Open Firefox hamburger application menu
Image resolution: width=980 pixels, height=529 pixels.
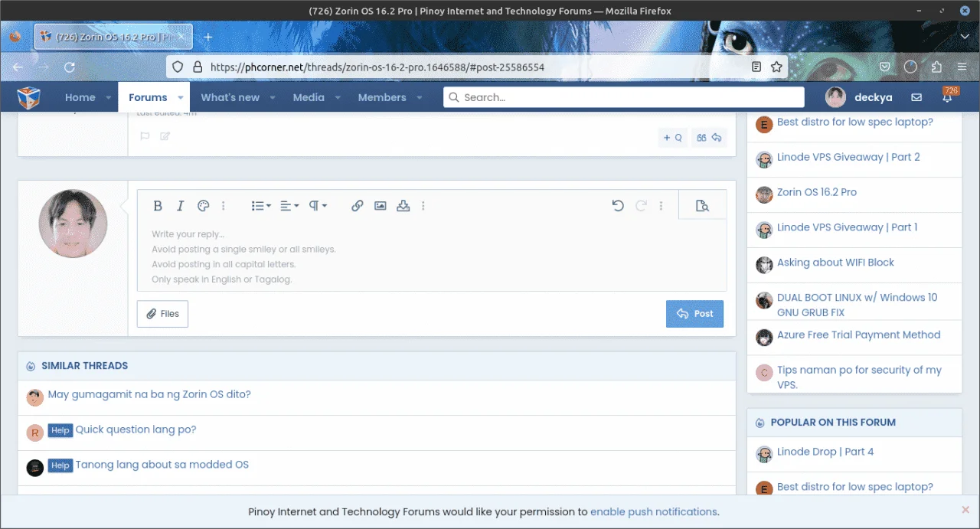pos(962,67)
